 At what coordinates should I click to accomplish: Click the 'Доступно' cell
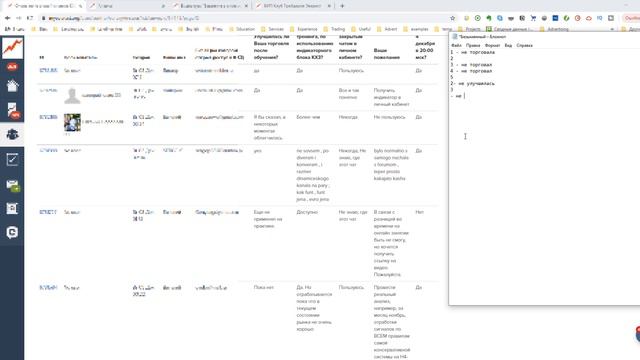pos(307,212)
